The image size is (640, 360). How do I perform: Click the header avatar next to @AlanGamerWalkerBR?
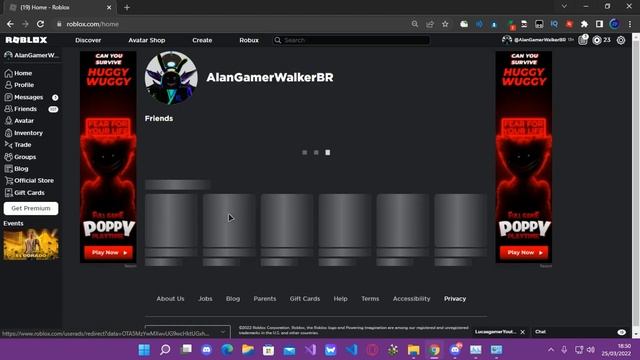pos(507,40)
